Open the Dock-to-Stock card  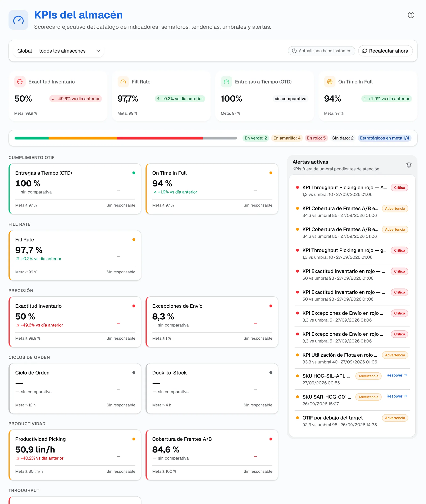pos(212,389)
